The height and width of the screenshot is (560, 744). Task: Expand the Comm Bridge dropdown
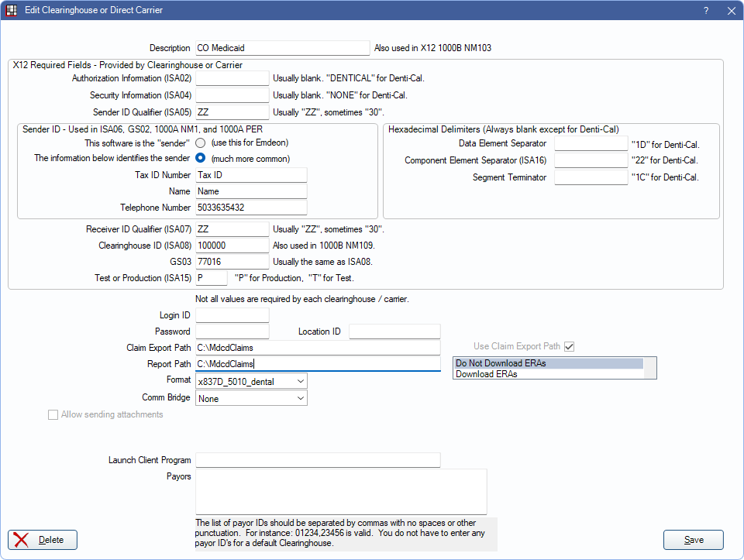pos(251,399)
